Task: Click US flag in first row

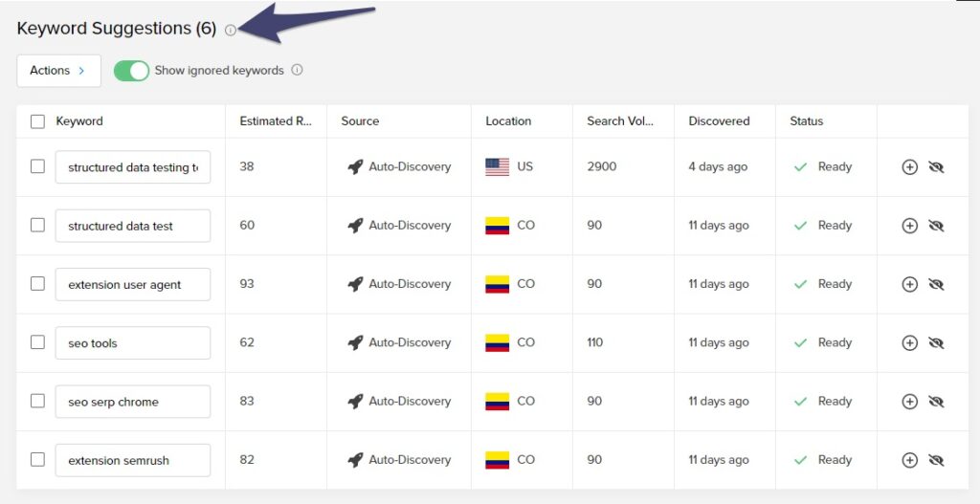Action: point(497,166)
